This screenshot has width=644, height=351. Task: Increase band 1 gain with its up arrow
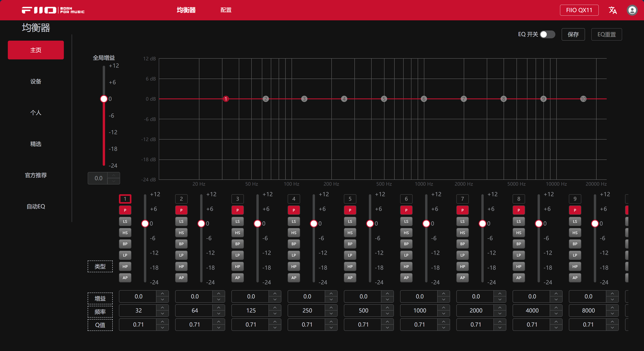(x=162, y=294)
